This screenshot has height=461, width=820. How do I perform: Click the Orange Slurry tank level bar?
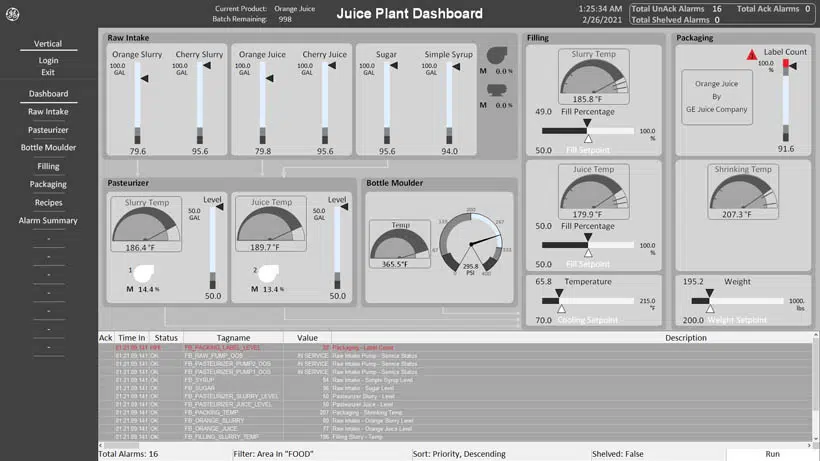tap(138, 103)
